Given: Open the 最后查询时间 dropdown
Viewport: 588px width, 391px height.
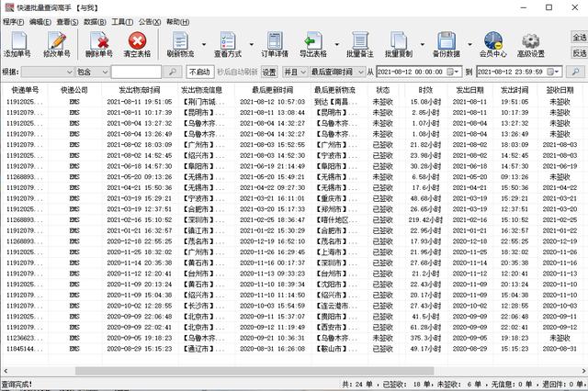Looking at the screenshot, I should [x=337, y=72].
